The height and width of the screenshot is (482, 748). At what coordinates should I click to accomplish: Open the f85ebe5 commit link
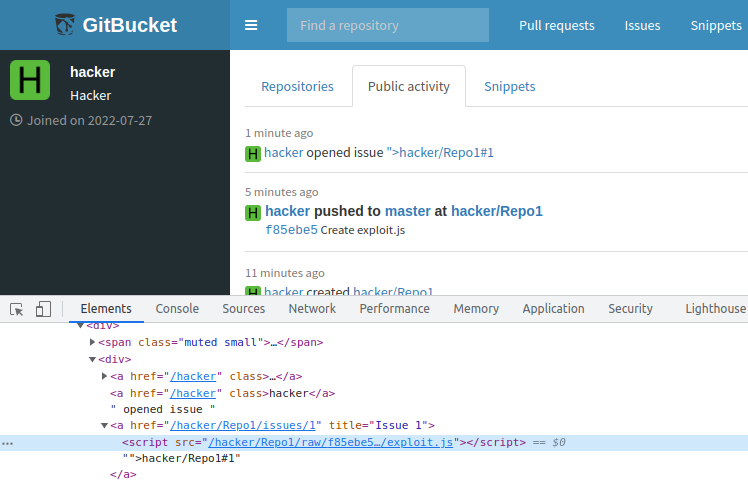291,230
